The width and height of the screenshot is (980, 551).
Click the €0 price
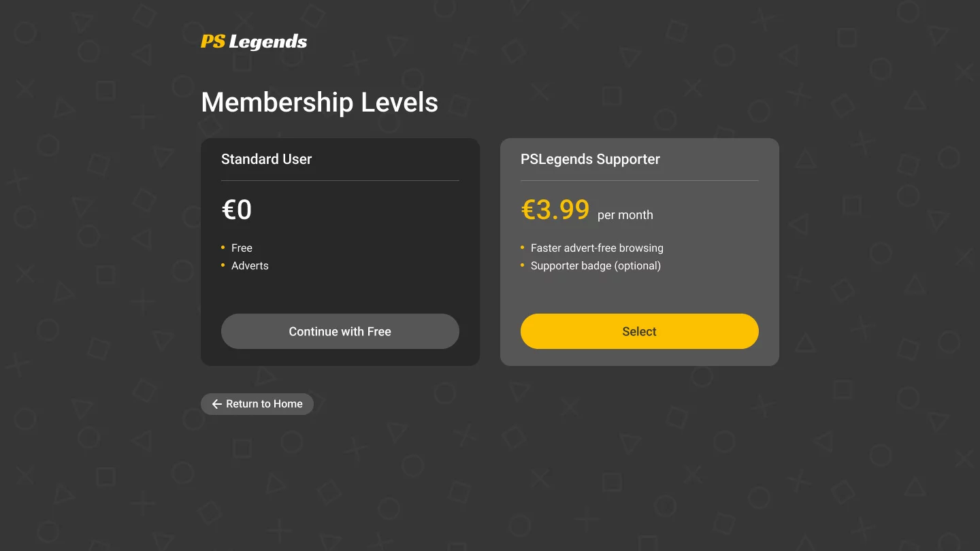click(x=237, y=210)
